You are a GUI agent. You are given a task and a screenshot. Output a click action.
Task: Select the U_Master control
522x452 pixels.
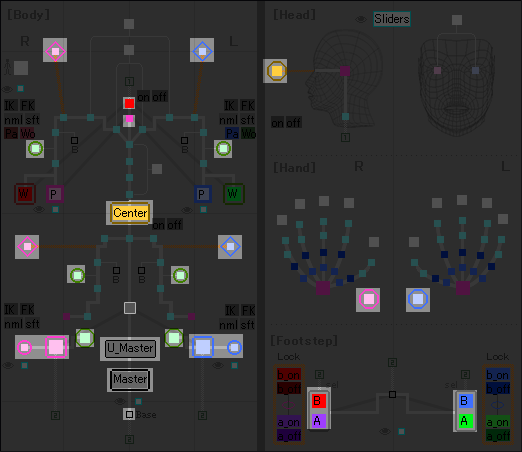point(130,348)
